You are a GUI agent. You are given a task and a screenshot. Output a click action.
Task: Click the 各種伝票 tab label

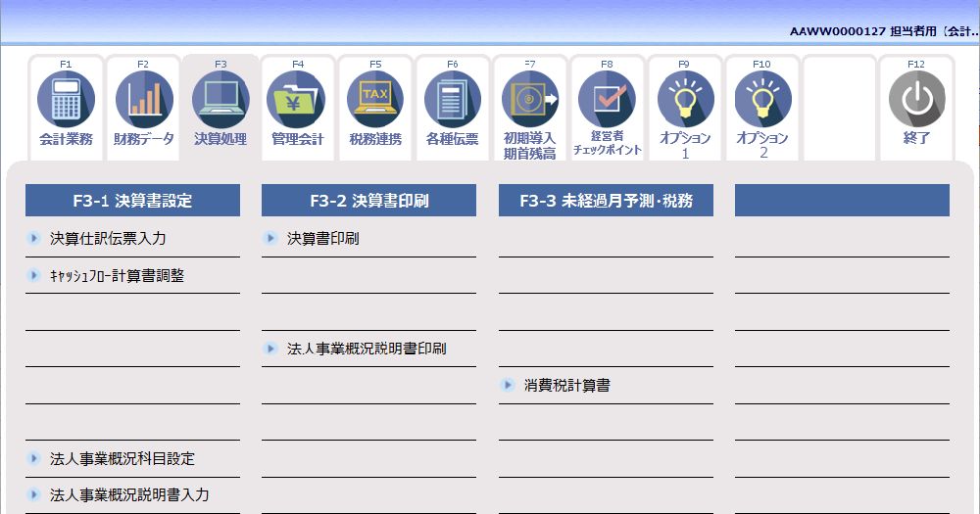point(453,139)
